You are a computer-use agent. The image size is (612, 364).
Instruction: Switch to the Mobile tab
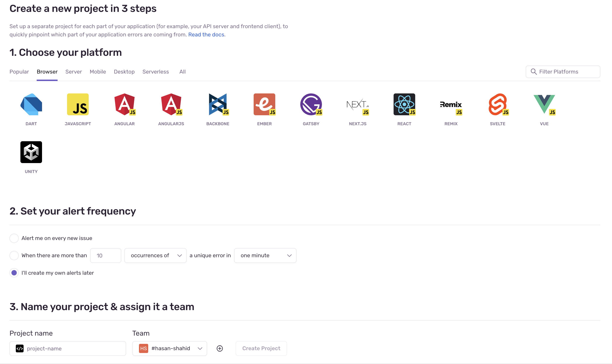(x=98, y=72)
